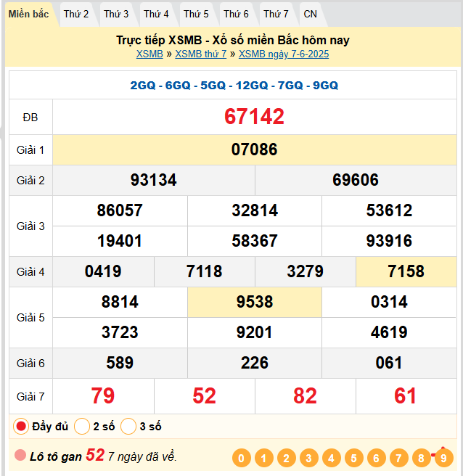
Task: Click the Giải 3 number 93916
Action: [389, 241]
